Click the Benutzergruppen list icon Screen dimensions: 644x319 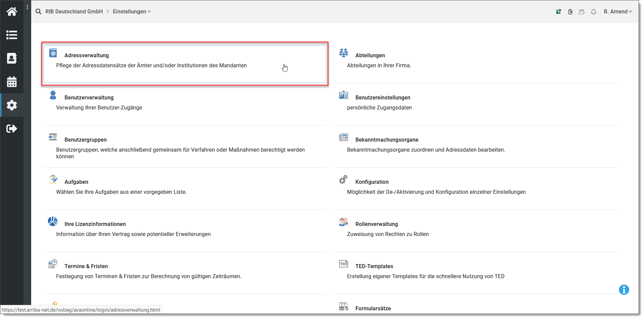[53, 137]
